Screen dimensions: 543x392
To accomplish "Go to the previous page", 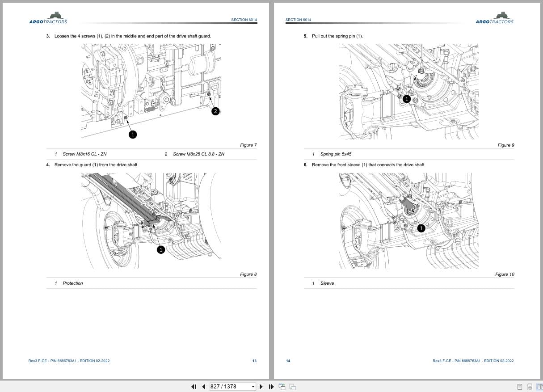I will (204, 386).
